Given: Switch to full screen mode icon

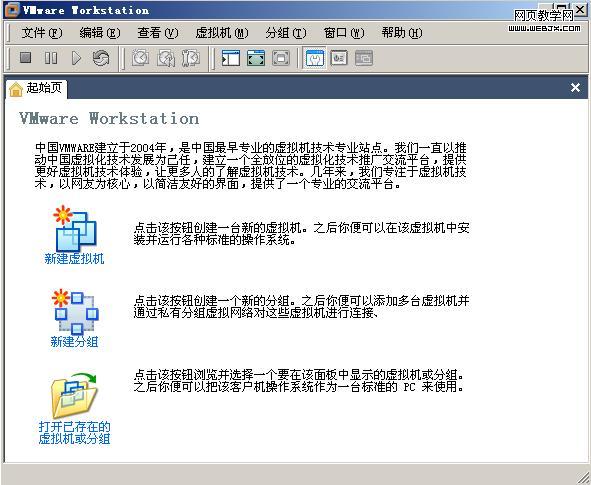Looking at the screenshot, I should pos(256,58).
